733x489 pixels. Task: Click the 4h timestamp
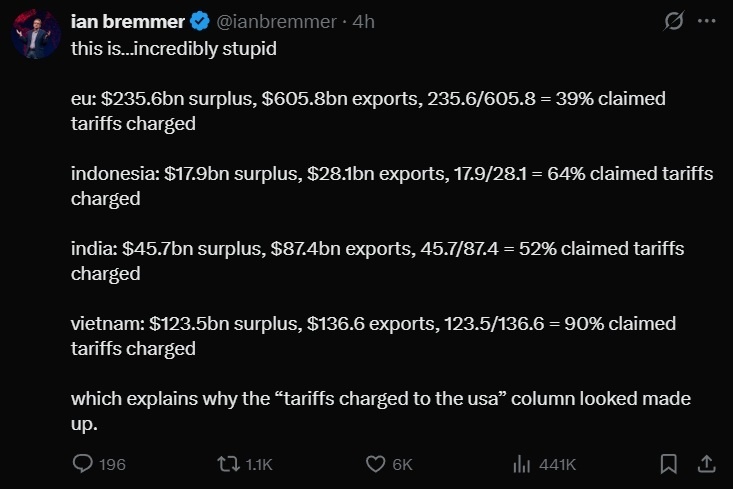(364, 22)
